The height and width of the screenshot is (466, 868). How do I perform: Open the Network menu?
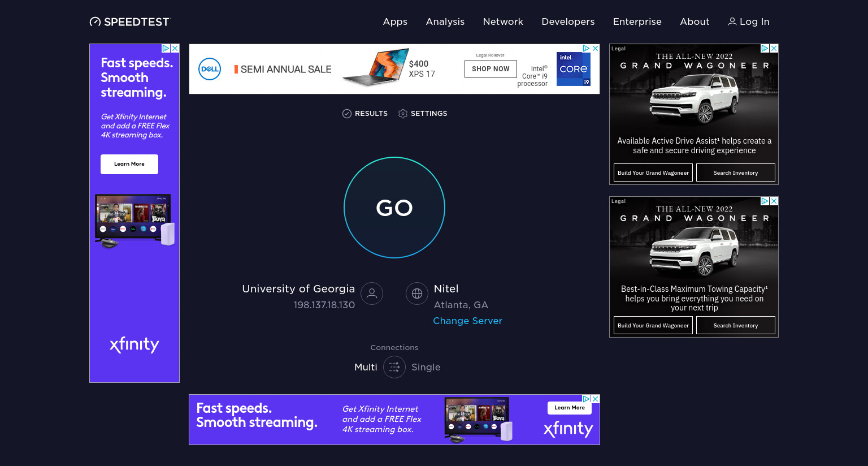[503, 21]
